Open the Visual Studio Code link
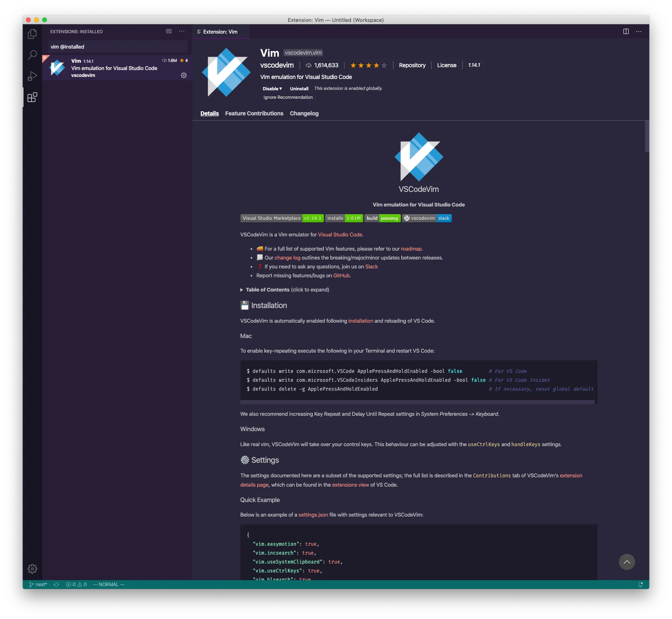Image resolution: width=672 pixels, height=619 pixels. (340, 235)
